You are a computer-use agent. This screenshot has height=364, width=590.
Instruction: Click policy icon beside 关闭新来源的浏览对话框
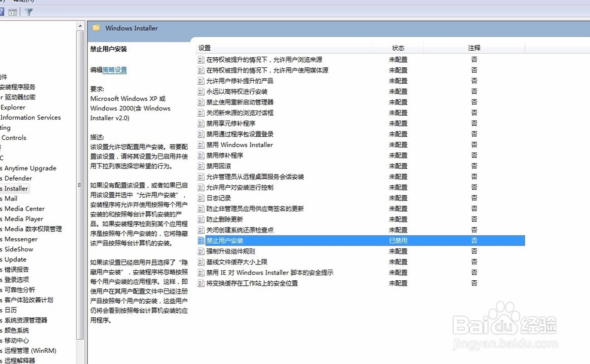(x=201, y=113)
